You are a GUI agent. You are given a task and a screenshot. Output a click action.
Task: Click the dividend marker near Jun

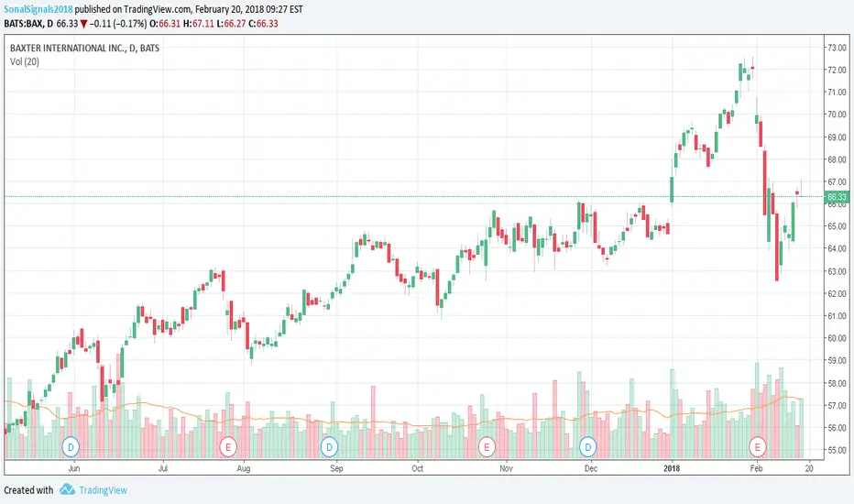point(71,447)
